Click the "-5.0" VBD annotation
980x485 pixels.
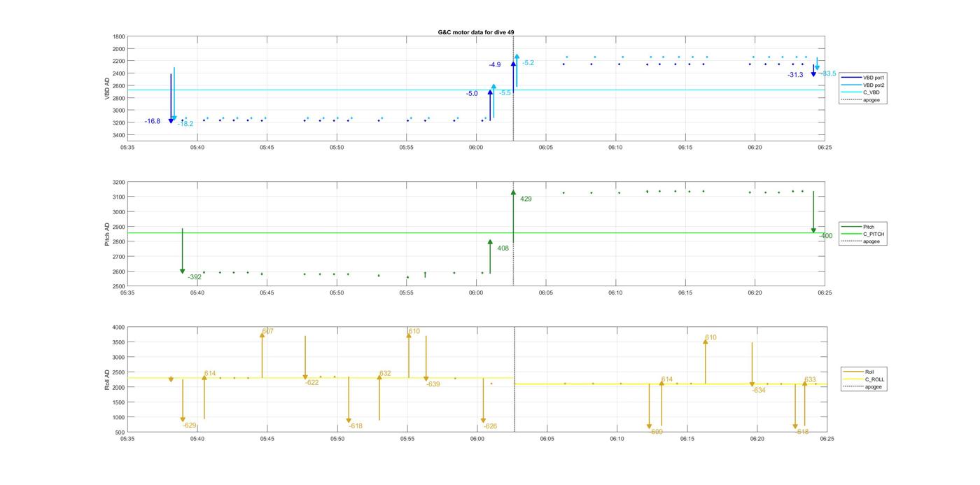pos(472,93)
